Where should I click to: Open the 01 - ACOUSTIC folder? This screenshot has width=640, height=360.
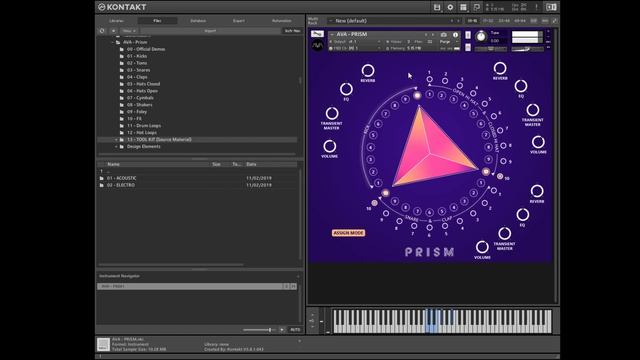(122, 178)
